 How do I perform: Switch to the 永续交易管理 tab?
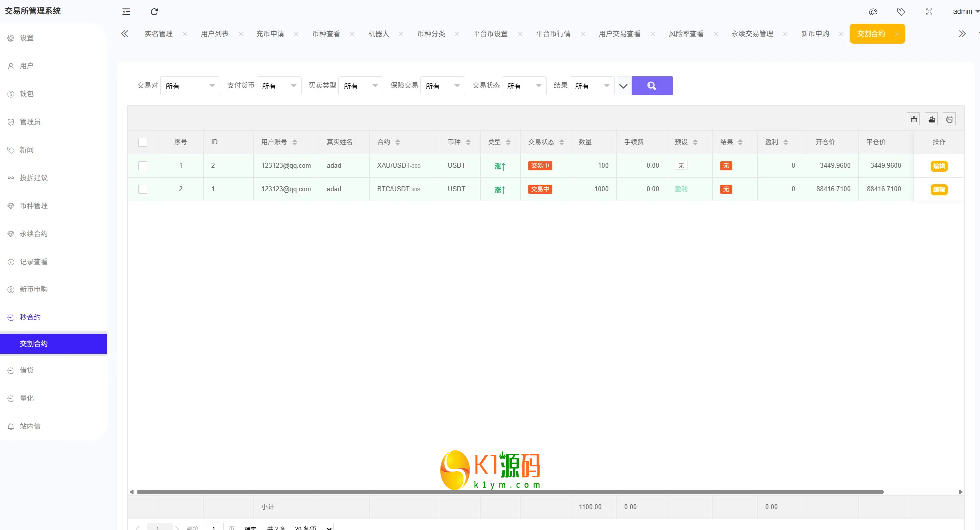(752, 34)
